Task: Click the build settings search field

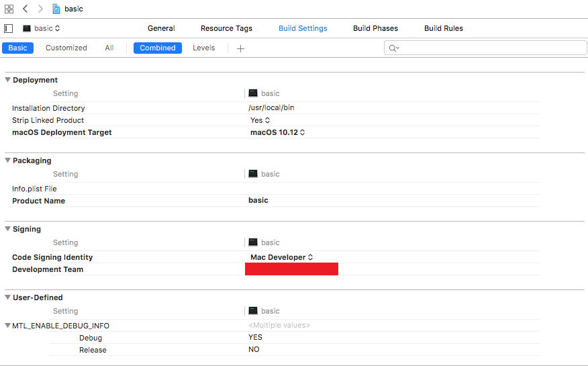Action: coord(490,48)
